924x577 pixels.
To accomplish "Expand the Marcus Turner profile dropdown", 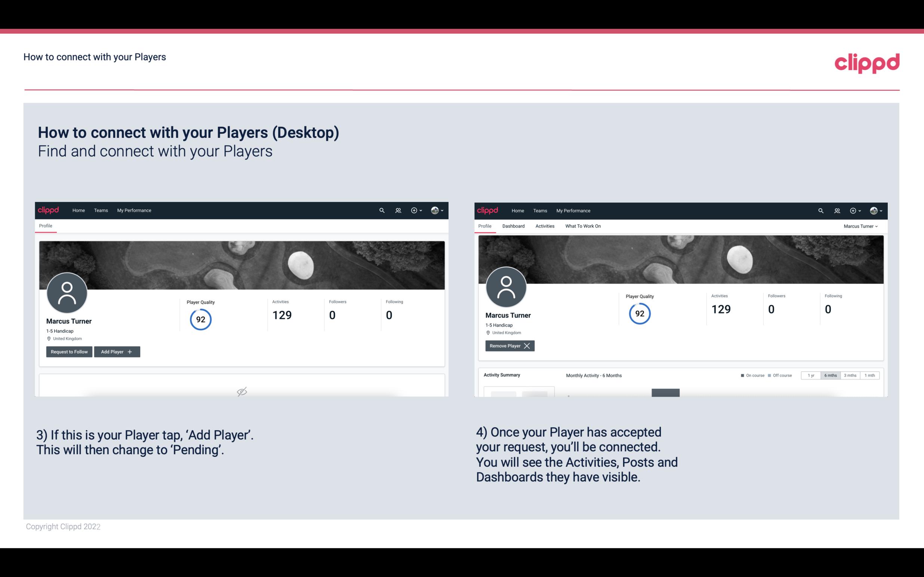I will coord(876,226).
